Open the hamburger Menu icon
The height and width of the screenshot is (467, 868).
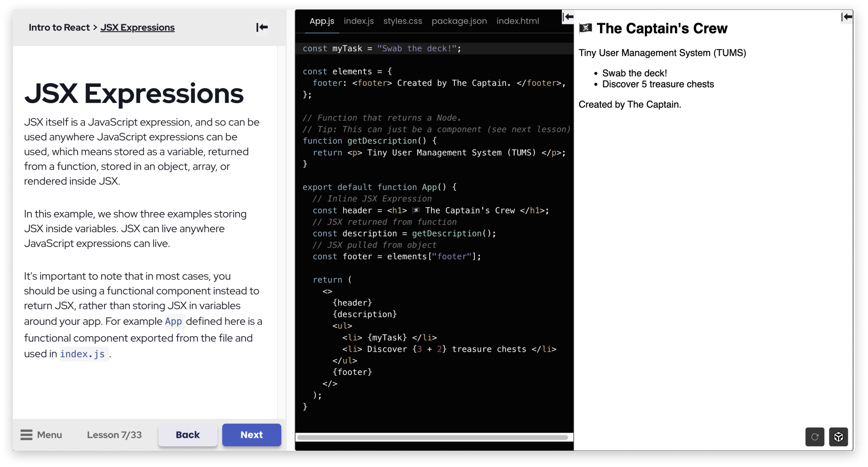27,435
